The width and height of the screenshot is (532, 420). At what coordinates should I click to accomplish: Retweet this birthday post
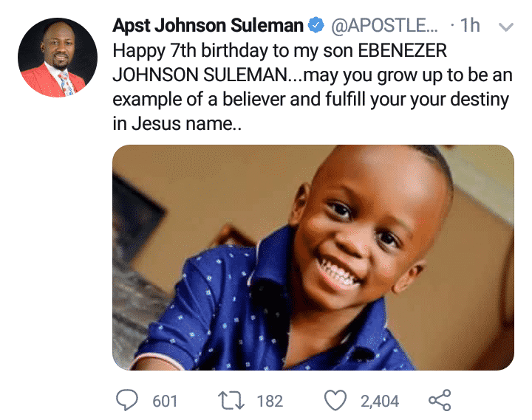pyautogui.click(x=232, y=400)
